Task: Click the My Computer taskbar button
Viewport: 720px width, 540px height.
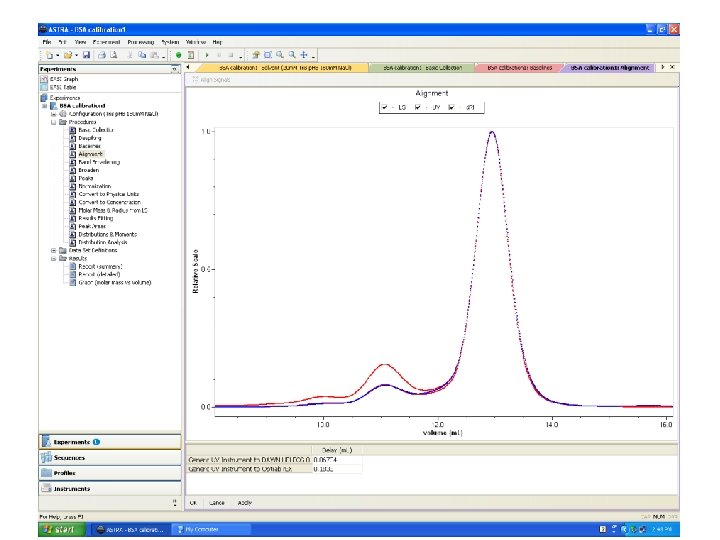Action: pos(210,529)
